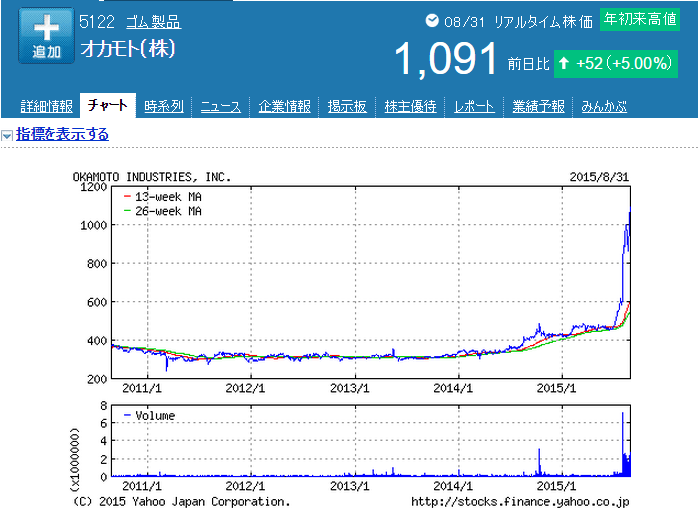
Task: Click the 前日比 label
Action: tap(528, 64)
